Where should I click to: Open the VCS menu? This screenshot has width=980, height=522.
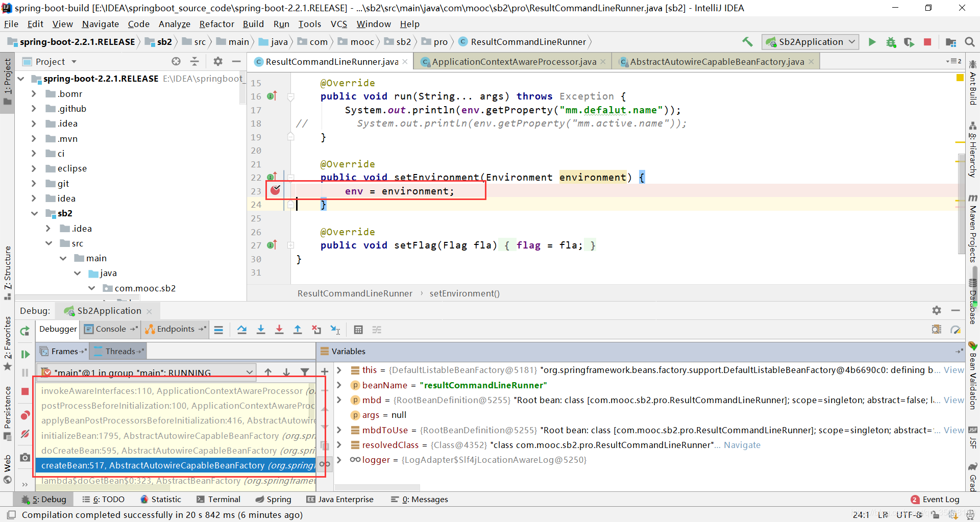click(338, 24)
